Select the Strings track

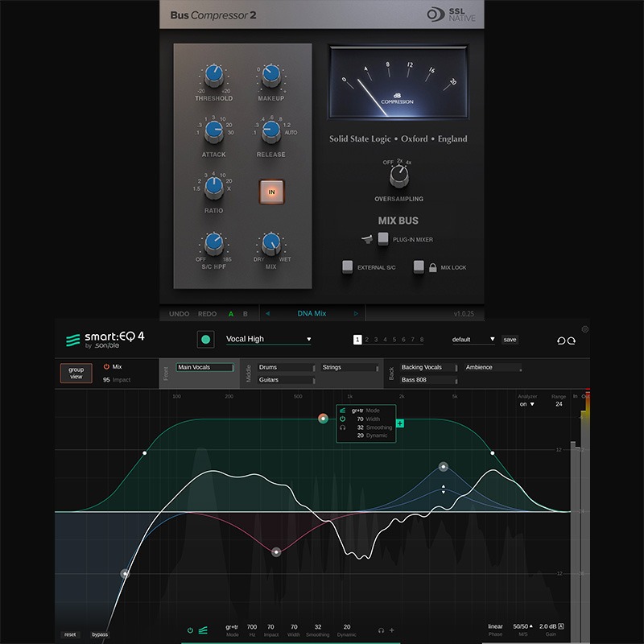point(350,367)
